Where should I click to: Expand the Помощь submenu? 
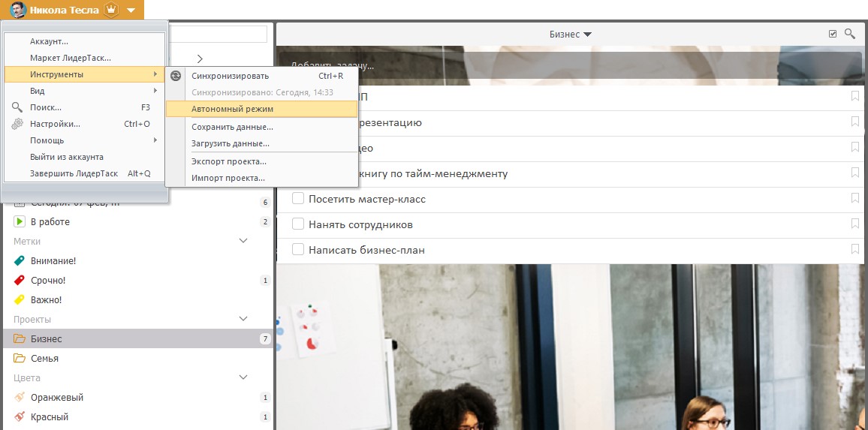[x=85, y=140]
